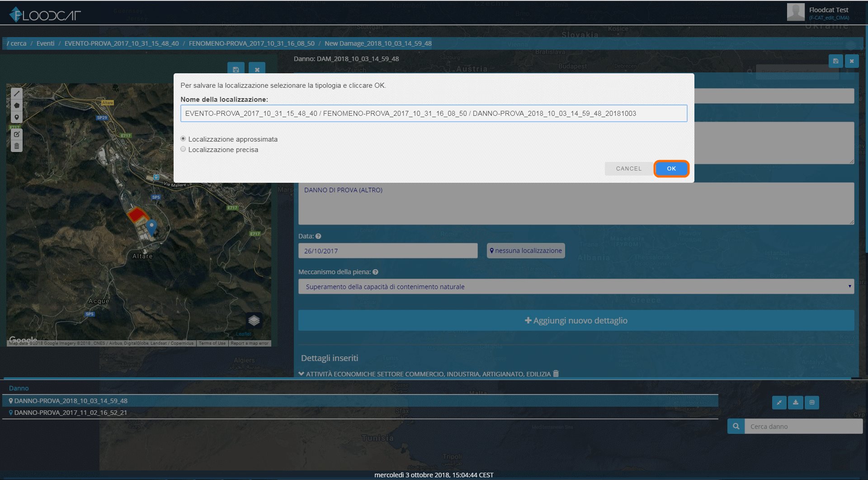Viewport: 868px width, 480px height.
Task: Open Meccanismo della piena dropdown
Action: point(576,286)
